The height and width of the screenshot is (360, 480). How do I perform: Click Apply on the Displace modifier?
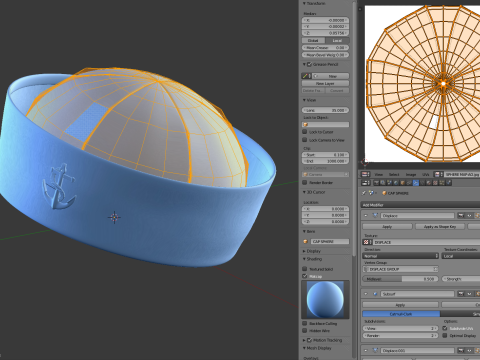(387, 227)
